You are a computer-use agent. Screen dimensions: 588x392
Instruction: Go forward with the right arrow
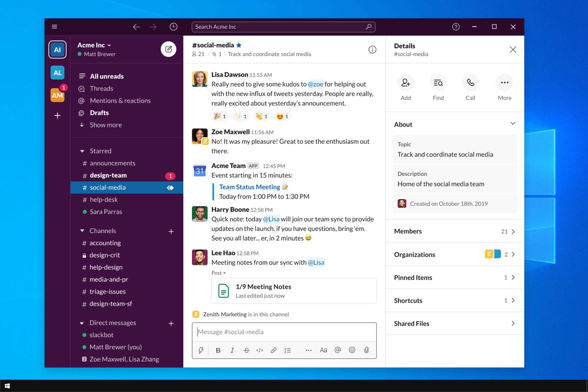153,27
